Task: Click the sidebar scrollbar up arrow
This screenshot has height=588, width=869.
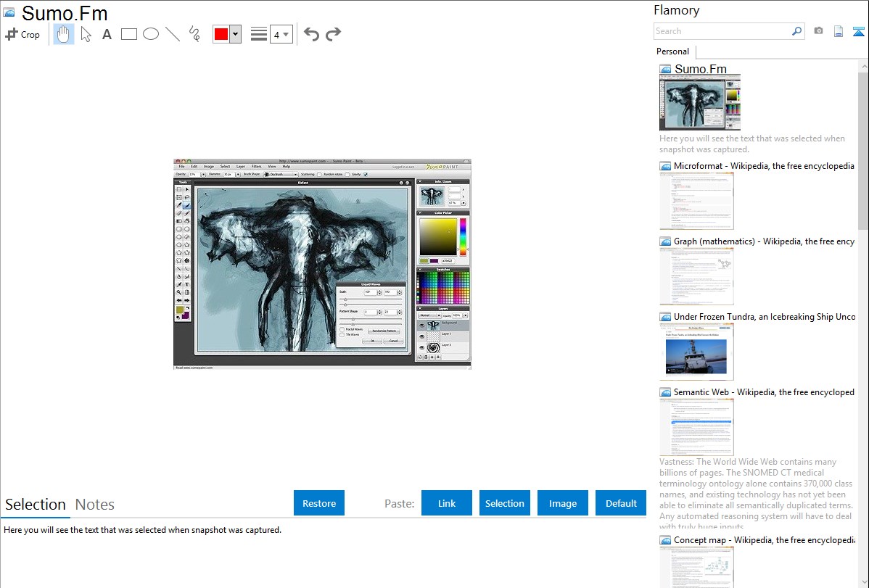Action: click(863, 66)
